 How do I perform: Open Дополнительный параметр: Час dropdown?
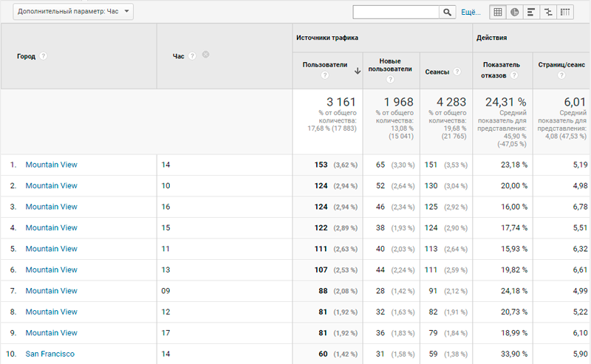[73, 12]
